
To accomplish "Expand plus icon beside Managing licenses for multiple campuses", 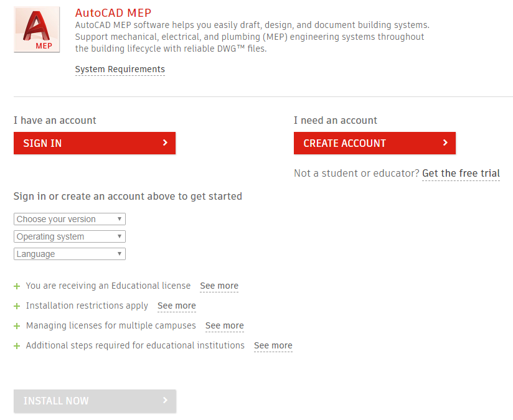I will pyautogui.click(x=17, y=326).
